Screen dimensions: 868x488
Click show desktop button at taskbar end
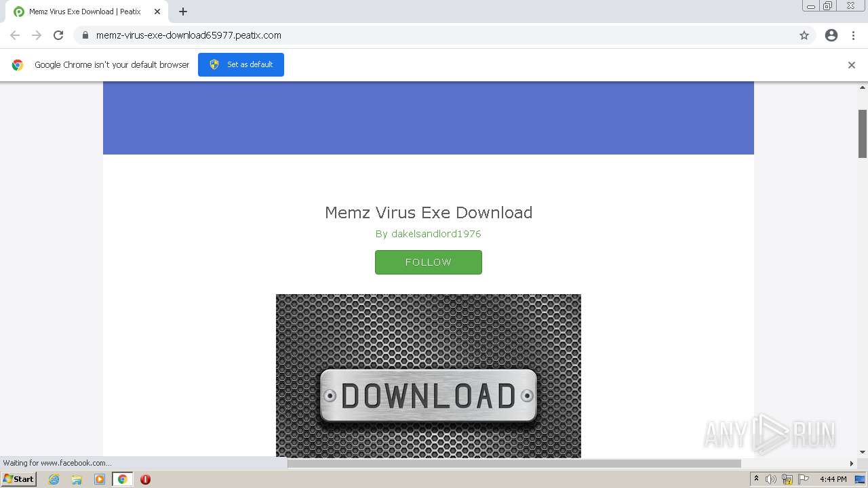pyautogui.click(x=861, y=479)
